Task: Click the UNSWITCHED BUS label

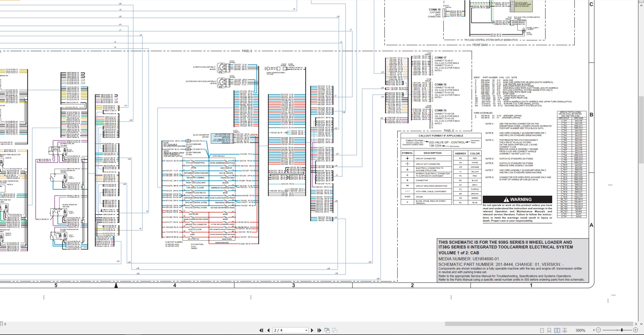Action: pos(222,243)
